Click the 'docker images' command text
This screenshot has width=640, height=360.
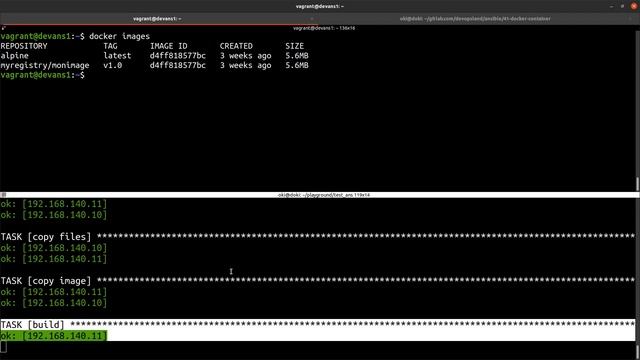point(119,36)
